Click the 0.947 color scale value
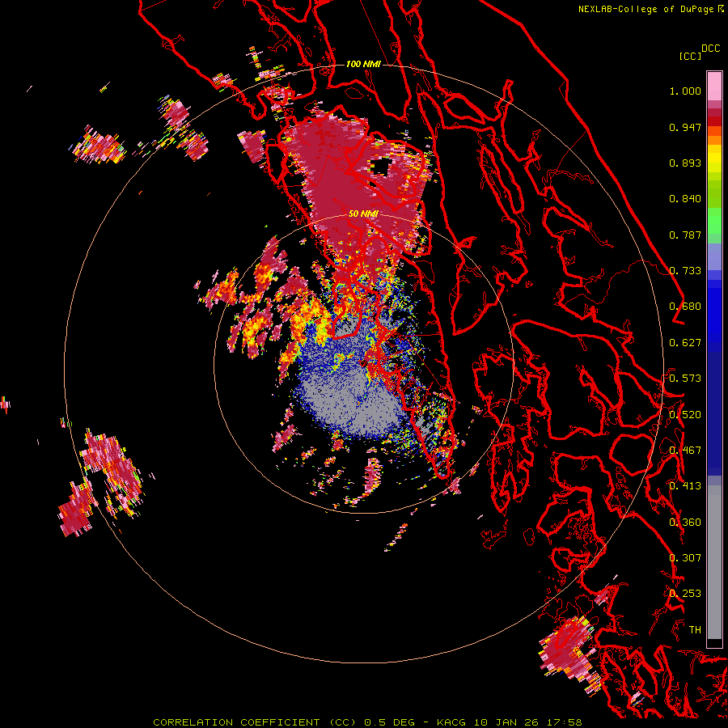Screen dimensions: 728x728 (685, 127)
